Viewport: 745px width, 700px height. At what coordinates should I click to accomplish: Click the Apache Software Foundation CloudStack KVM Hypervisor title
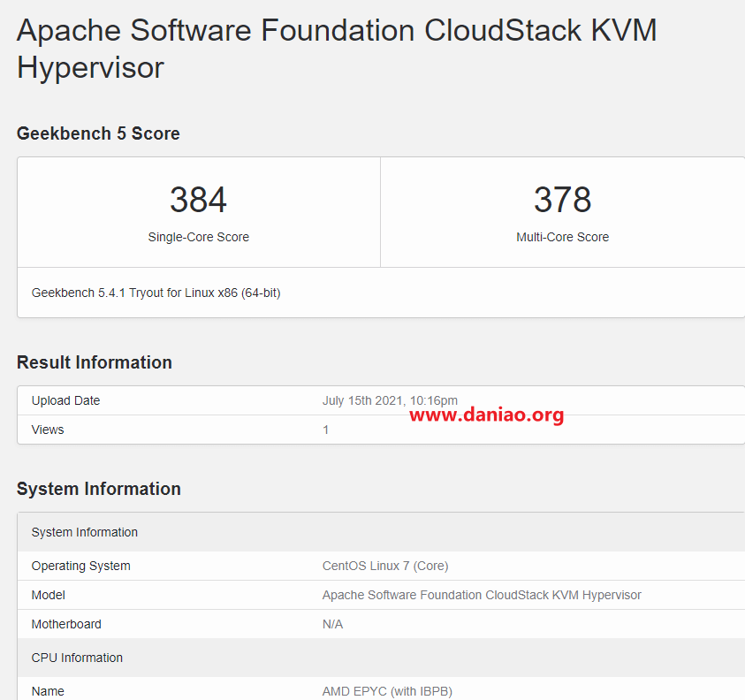pos(337,49)
